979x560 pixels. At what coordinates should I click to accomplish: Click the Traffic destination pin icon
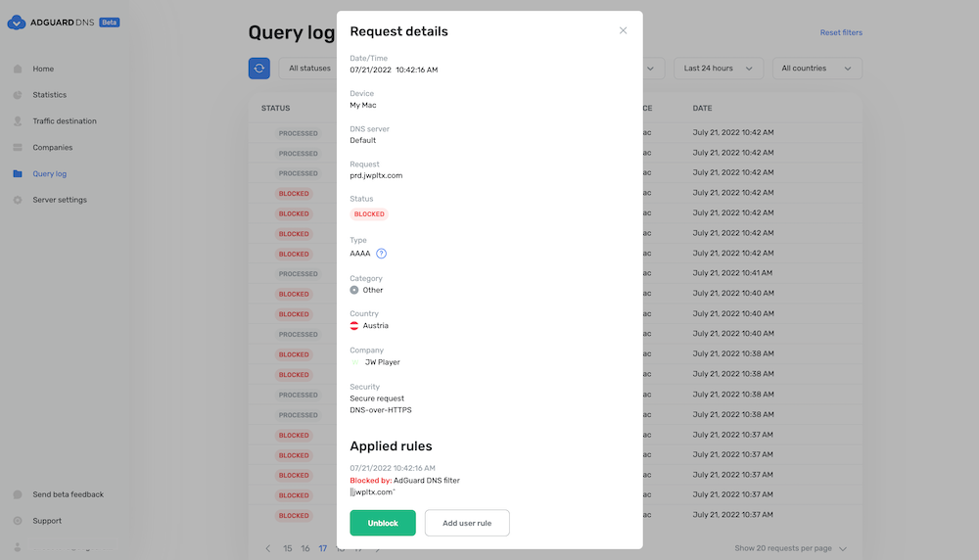(18, 121)
